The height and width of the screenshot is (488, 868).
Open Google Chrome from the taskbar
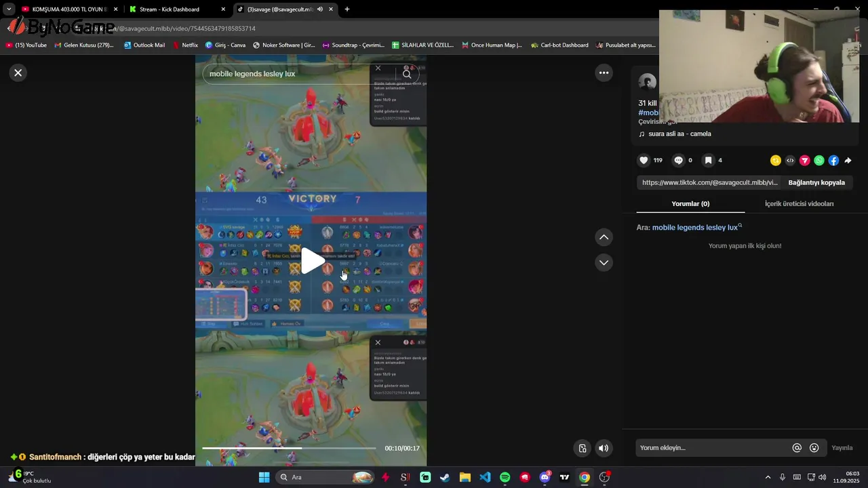[584, 477]
